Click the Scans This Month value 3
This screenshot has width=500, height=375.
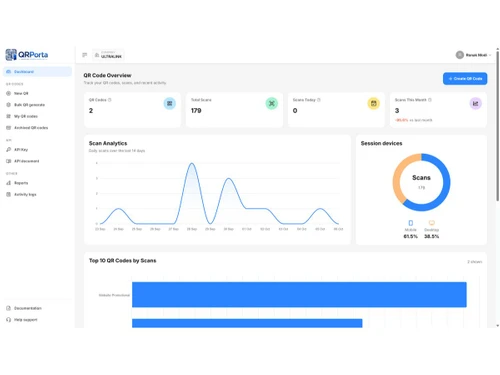coord(397,111)
